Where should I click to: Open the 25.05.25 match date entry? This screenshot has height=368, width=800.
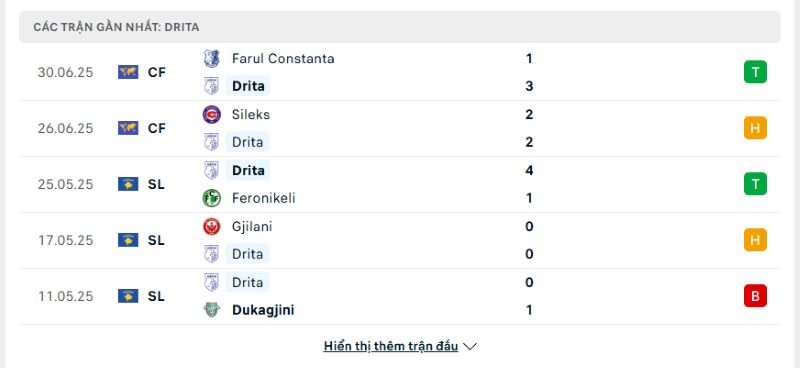click(66, 184)
